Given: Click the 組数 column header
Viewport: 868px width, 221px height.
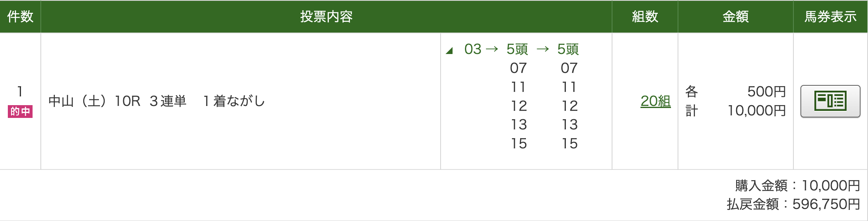Looking at the screenshot, I should tap(645, 16).
